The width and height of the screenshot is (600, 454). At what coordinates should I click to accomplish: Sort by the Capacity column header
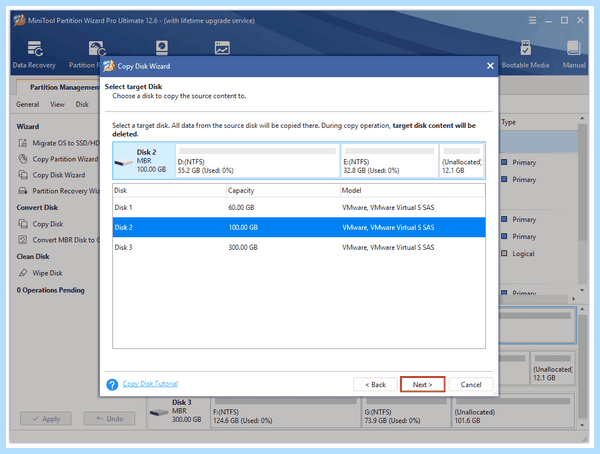[283, 190]
